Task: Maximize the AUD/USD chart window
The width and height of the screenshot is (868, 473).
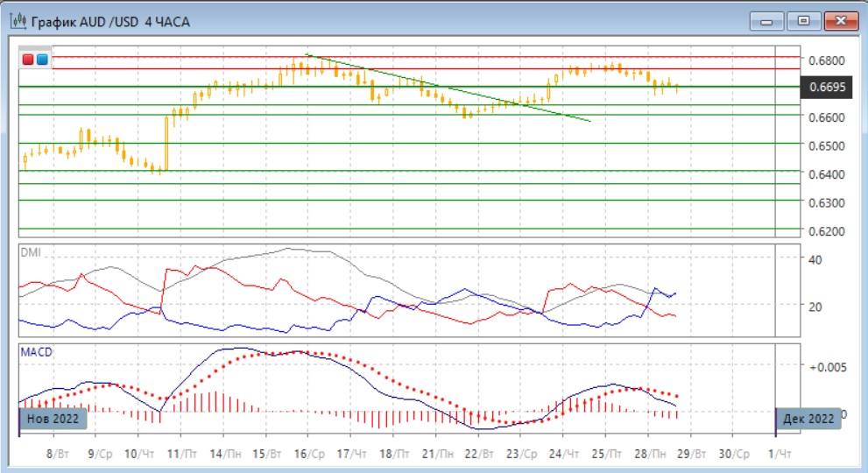Action: tap(802, 20)
